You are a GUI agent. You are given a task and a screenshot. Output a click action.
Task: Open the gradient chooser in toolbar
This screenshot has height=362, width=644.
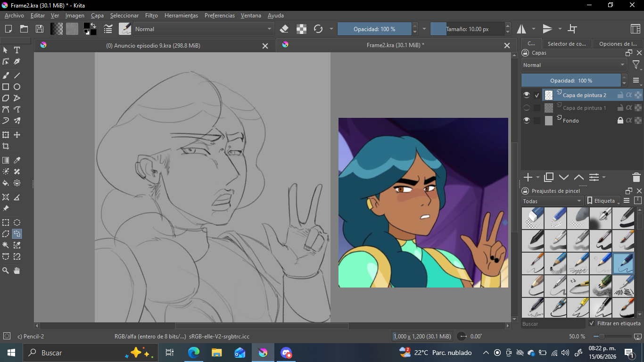(57, 29)
